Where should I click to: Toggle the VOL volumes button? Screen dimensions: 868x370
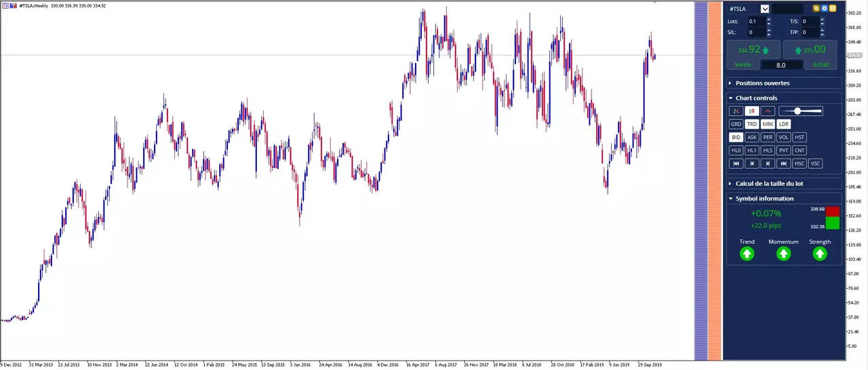pos(783,138)
